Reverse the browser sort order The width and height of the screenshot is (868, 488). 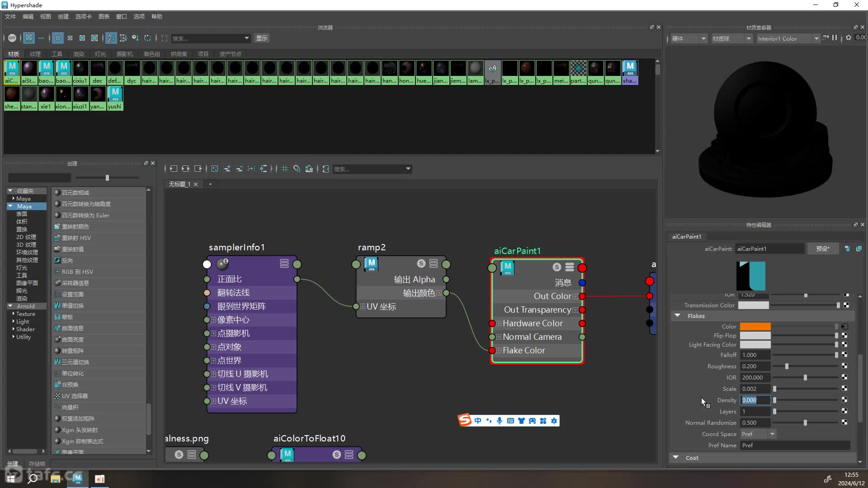147,38
